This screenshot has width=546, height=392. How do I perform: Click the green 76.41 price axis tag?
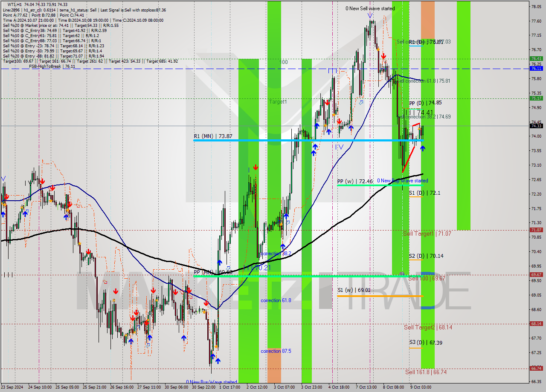pos(536,58)
